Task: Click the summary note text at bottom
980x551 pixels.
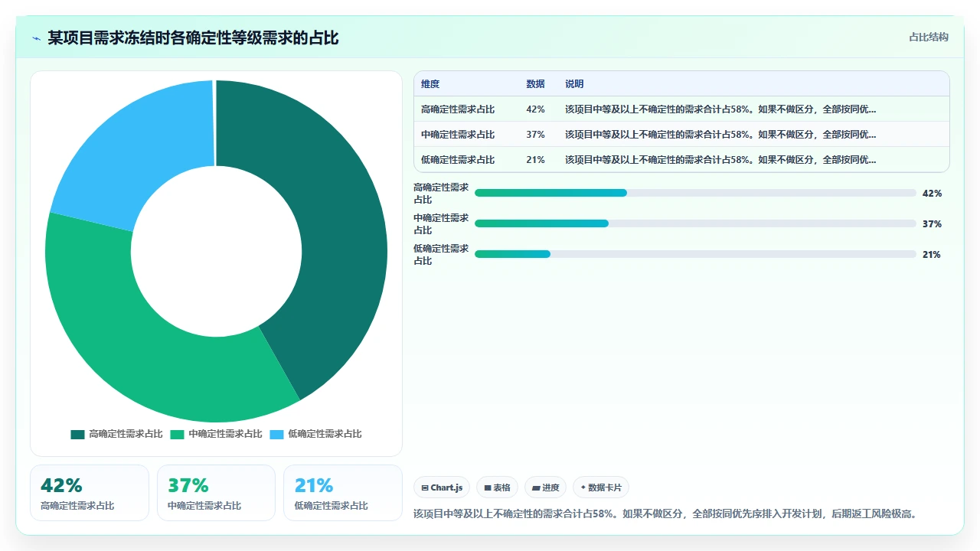Action: (665, 514)
